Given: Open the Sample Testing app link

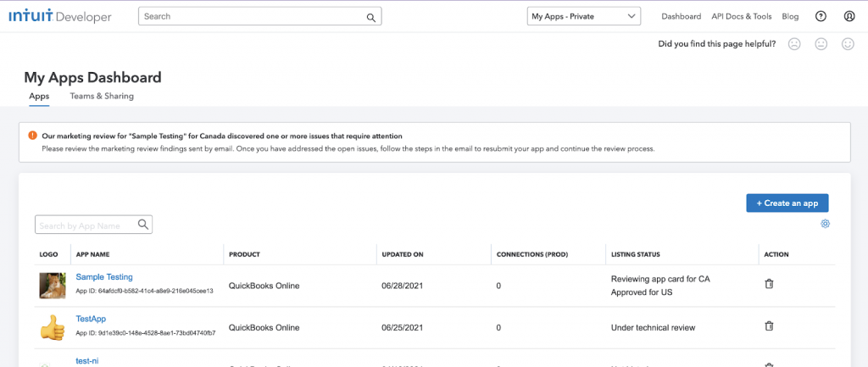Looking at the screenshot, I should point(104,277).
